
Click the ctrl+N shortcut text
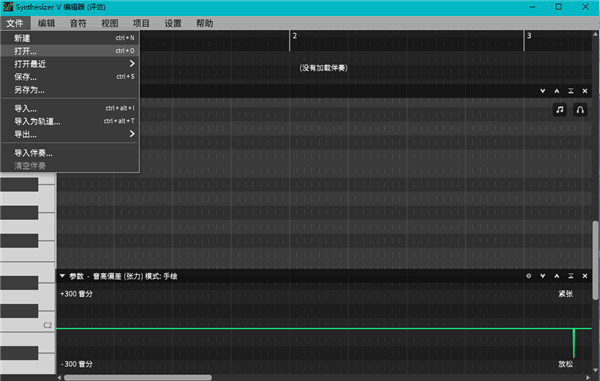click(x=125, y=38)
